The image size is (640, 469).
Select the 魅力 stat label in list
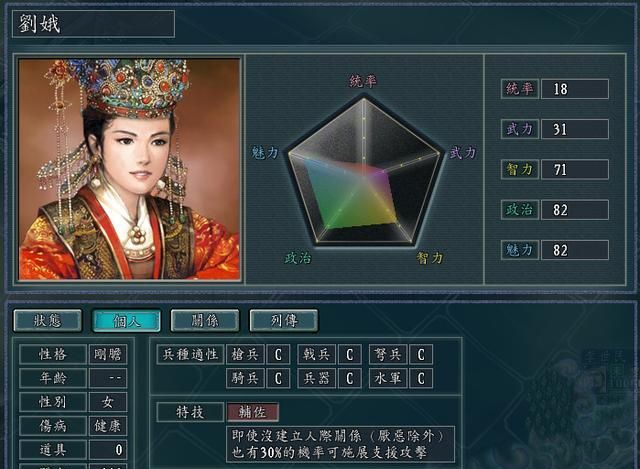[520, 250]
